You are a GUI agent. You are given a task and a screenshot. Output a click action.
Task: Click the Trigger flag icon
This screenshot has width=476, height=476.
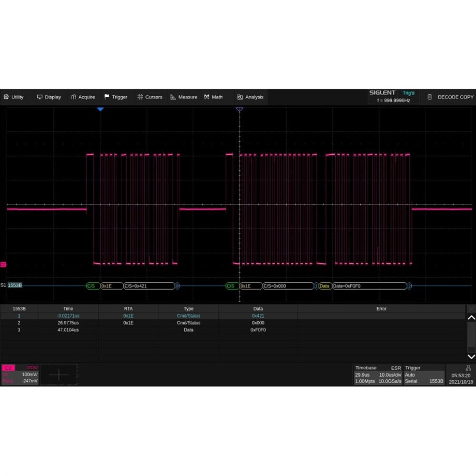(x=107, y=97)
